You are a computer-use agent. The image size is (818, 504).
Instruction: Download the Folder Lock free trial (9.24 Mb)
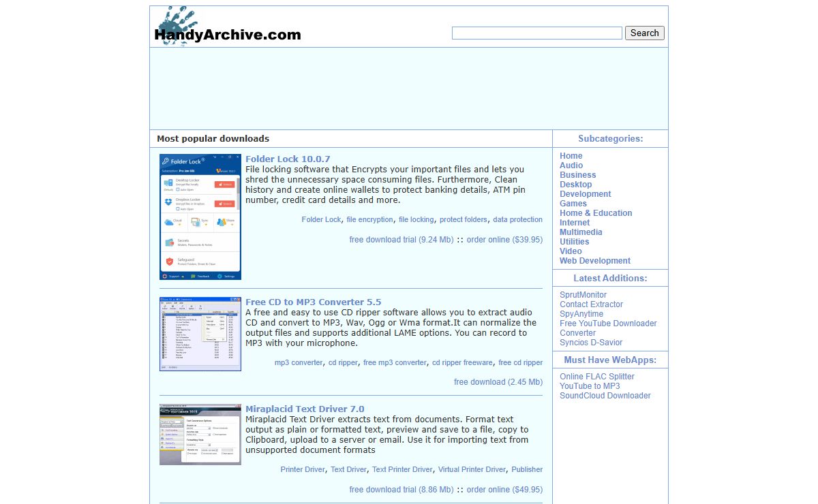[x=402, y=240]
